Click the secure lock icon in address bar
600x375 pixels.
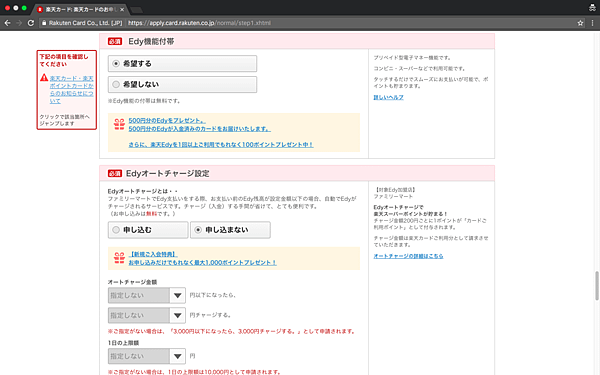(x=44, y=23)
